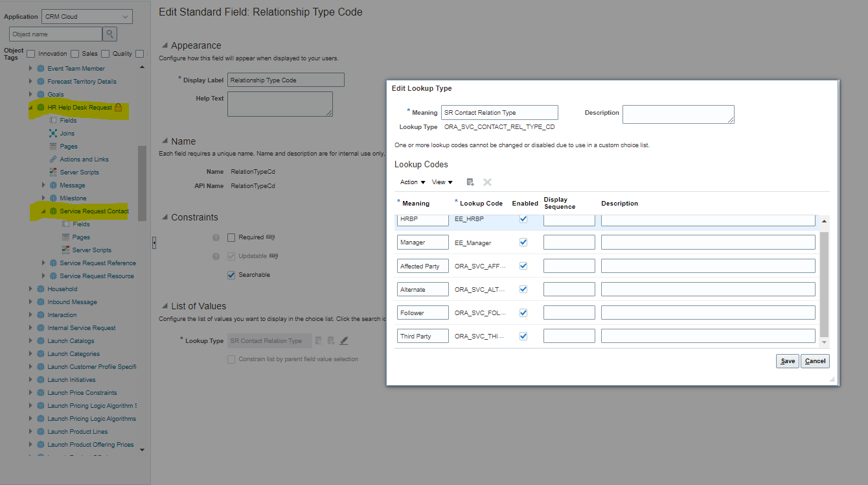Click the delete lookup code X icon
The image size is (868, 485).
(x=487, y=182)
